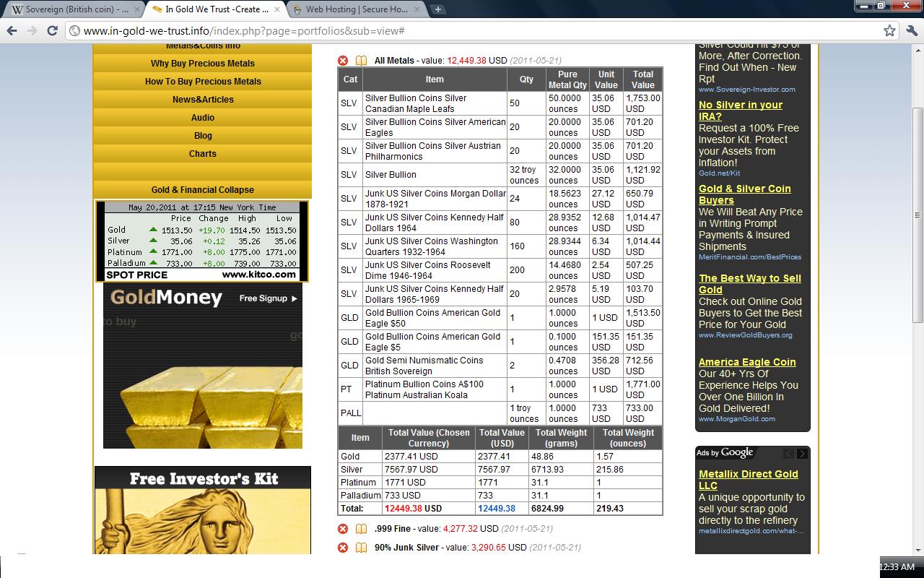
Task: Click the URL address bar
Action: pos(469,31)
